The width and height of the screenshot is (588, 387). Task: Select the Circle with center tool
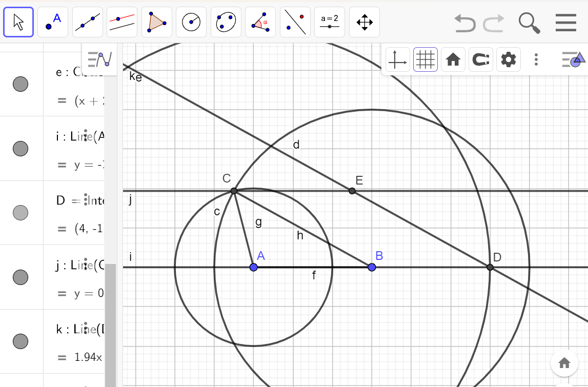pos(191,22)
